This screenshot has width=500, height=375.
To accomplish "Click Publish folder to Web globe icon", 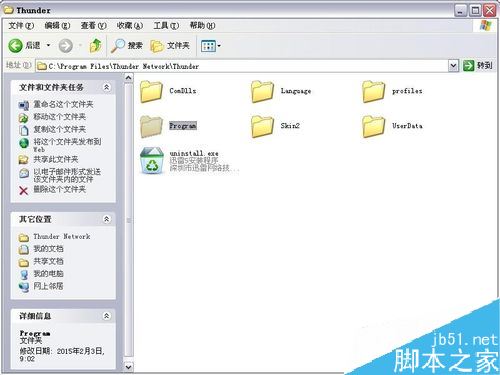I will [x=24, y=143].
